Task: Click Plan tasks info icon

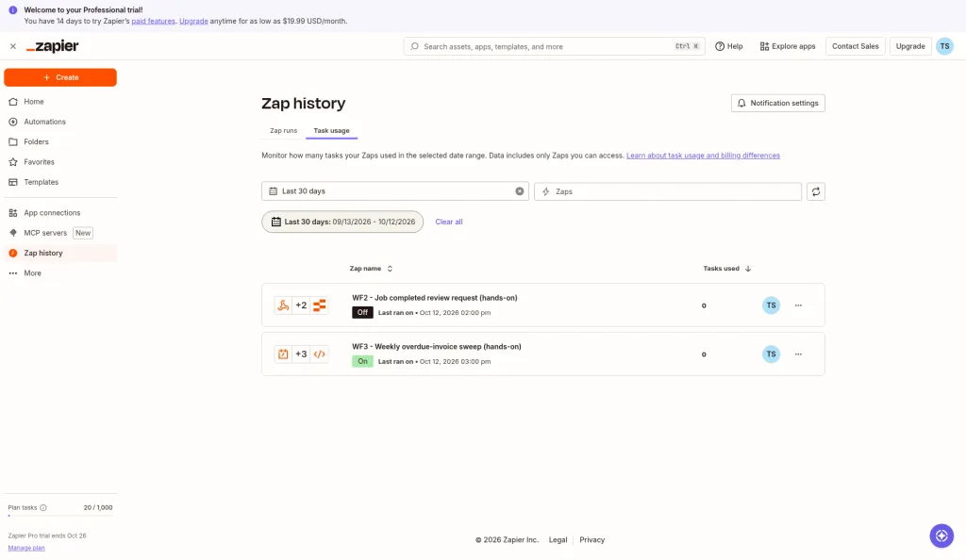Action: 43,508
